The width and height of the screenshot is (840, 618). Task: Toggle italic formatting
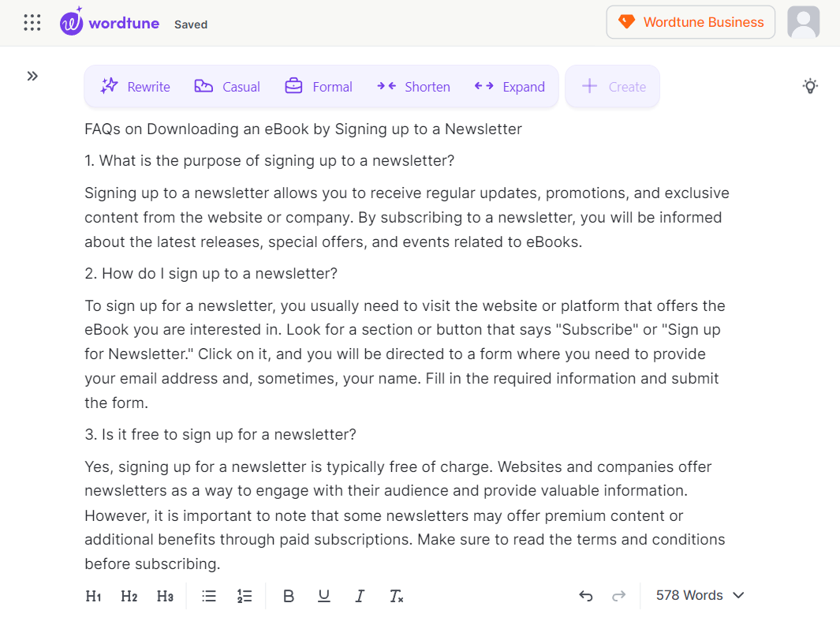(360, 596)
